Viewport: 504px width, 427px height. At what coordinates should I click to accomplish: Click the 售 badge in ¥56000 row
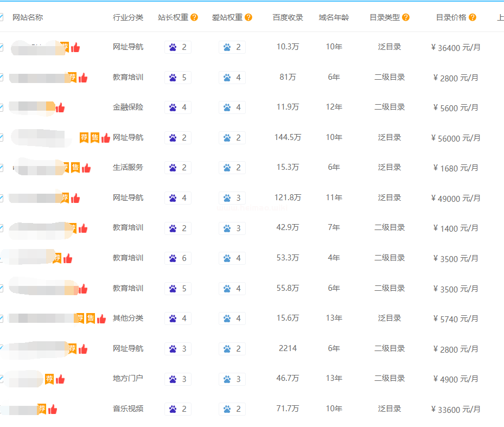95,137
